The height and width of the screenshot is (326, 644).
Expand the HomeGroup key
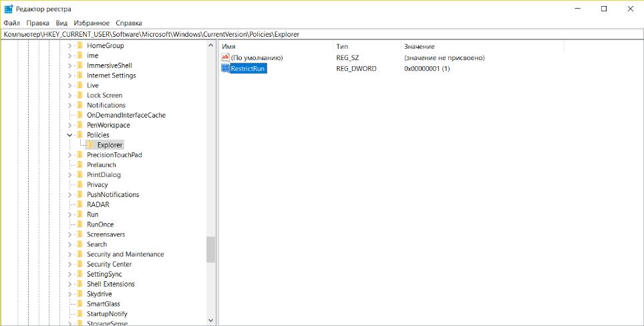pyautogui.click(x=69, y=45)
